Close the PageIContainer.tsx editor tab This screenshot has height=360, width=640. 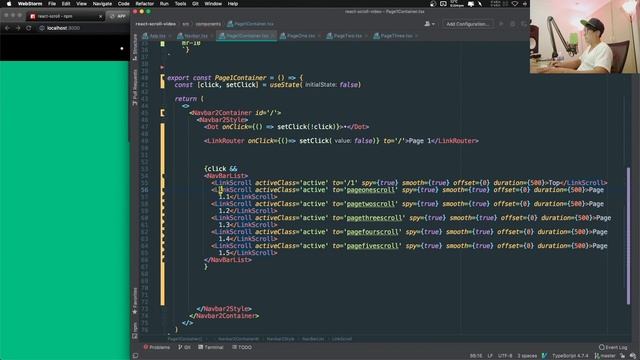pyautogui.click(x=273, y=36)
